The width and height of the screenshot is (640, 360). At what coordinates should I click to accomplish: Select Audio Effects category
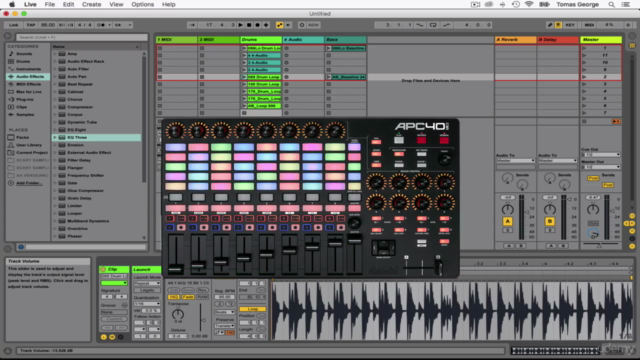coord(28,77)
